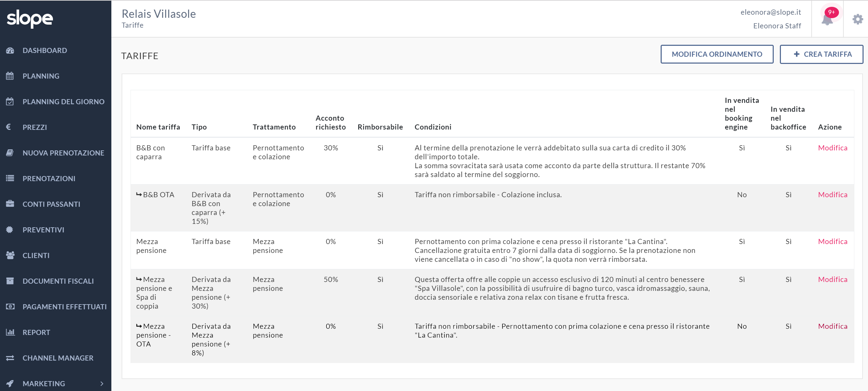Open the settings gear icon
This screenshot has height=391, width=868.
coord(857,19)
